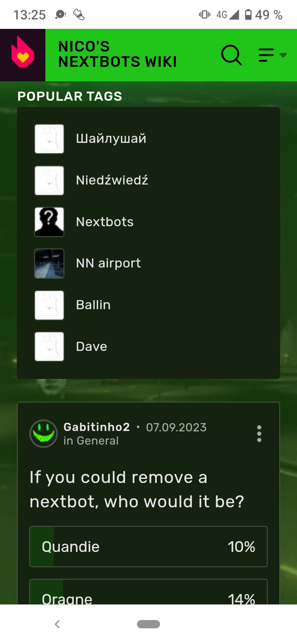Screen dimensions: 297x644
Task: Open the Nico's Nextbots Wiki title
Action: pos(118,54)
